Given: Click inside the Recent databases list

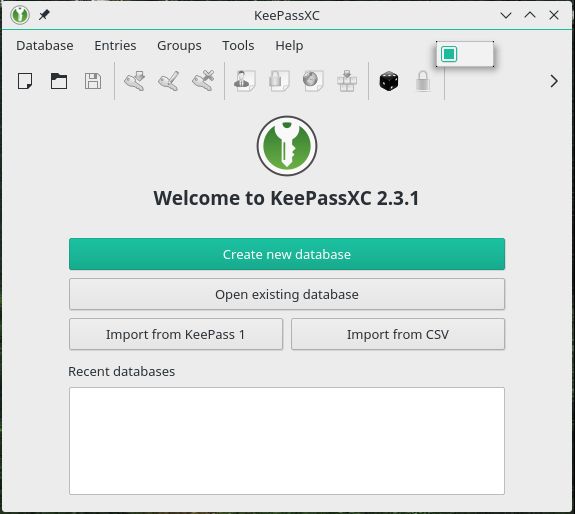Looking at the screenshot, I should coord(287,441).
